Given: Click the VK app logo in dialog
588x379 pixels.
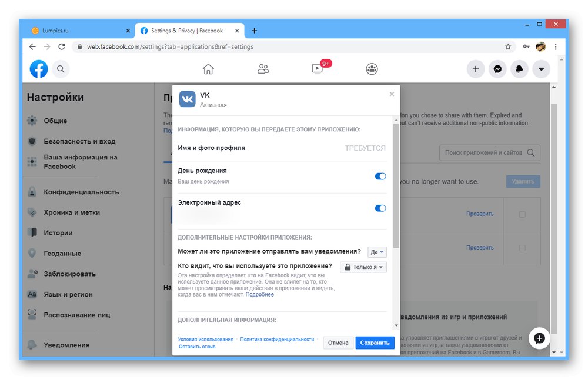Looking at the screenshot, I should pyautogui.click(x=187, y=99).
